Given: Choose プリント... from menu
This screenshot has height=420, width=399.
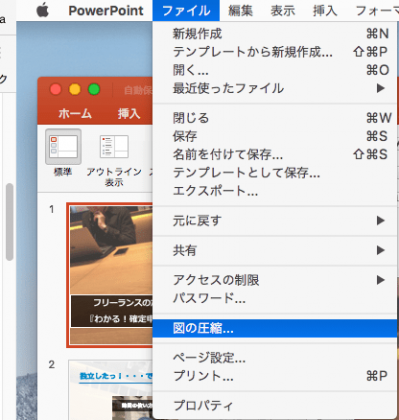Looking at the screenshot, I should pos(275,376).
